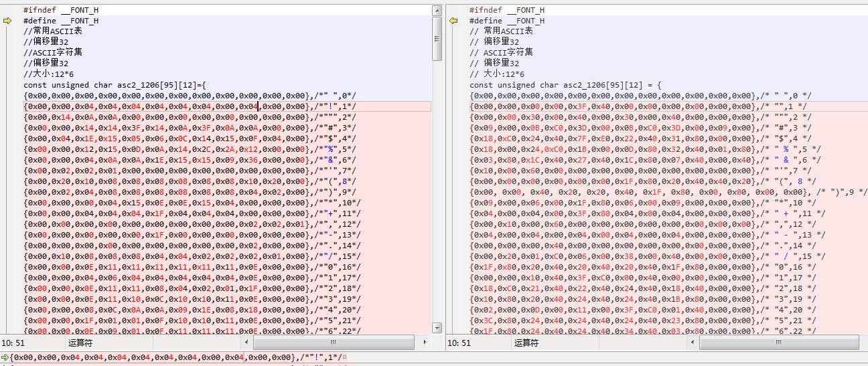This screenshot has height=366, width=868.
Task: Click the right pane '运算符' status label
Action: [x=527, y=343]
